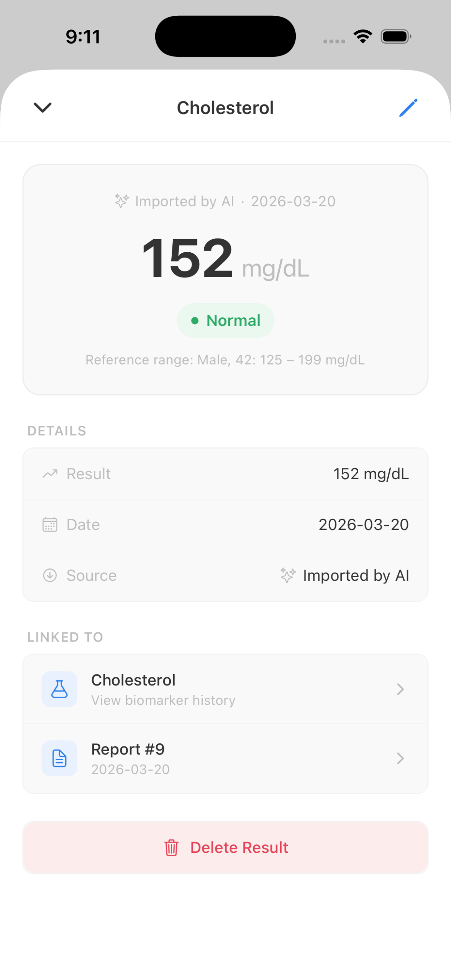Tap the green Normal status badge
This screenshot has width=451, height=980.
pyautogui.click(x=225, y=320)
